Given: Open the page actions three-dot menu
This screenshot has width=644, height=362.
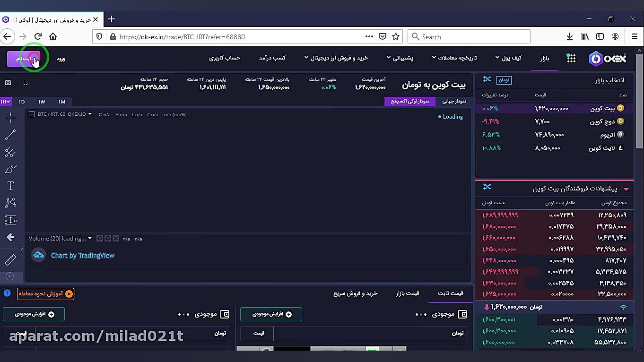Looking at the screenshot, I should pos(369,36).
